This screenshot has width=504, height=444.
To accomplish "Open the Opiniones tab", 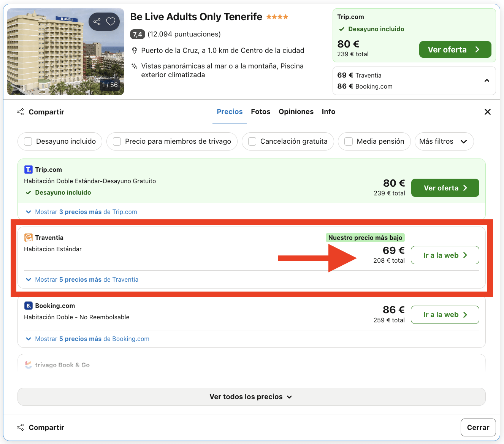I will coord(296,111).
